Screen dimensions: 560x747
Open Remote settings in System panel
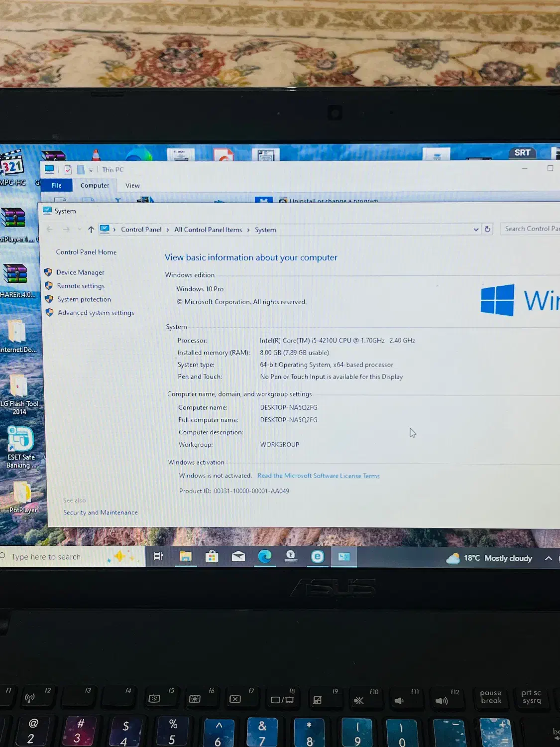pyautogui.click(x=80, y=286)
